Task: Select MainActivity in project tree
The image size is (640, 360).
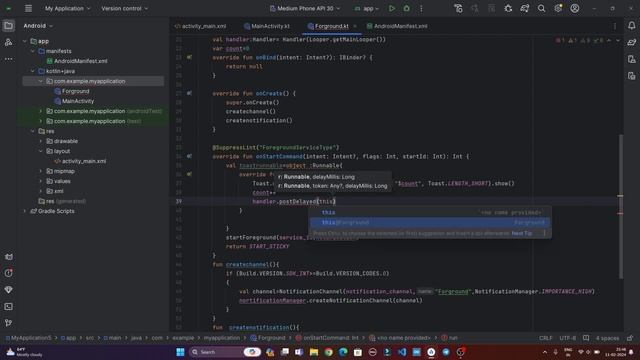Action: tap(78, 101)
